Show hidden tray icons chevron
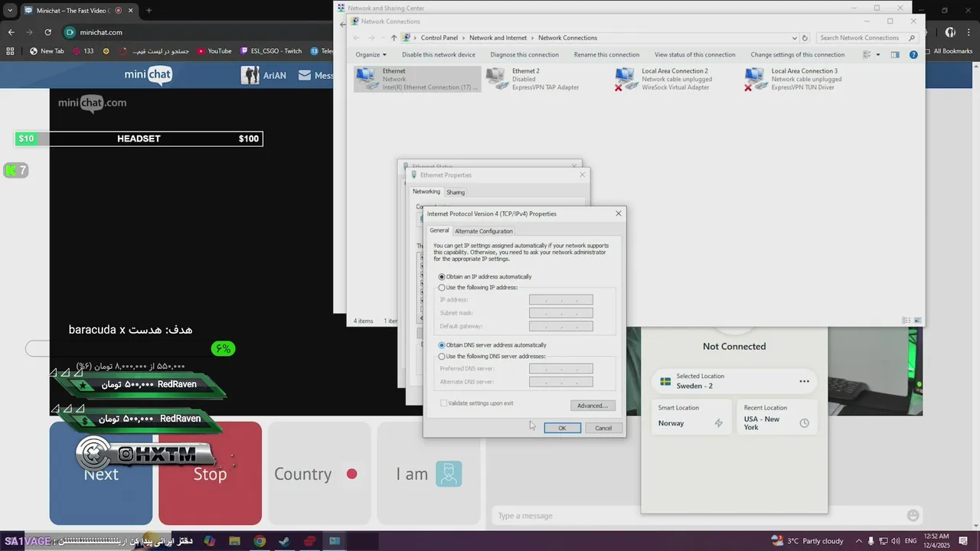 (858, 541)
